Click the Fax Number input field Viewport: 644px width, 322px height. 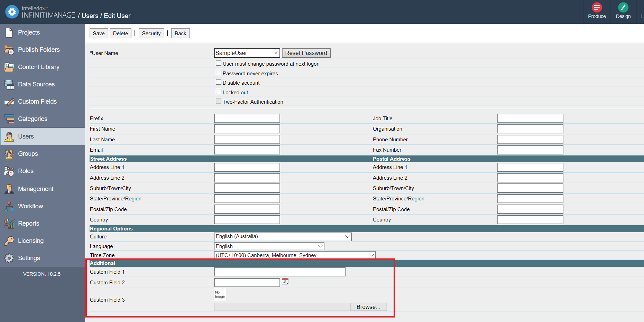point(530,150)
